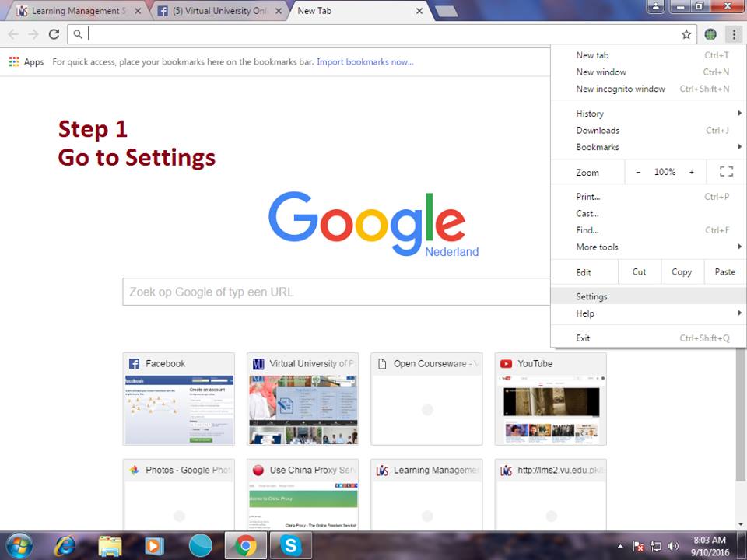The height and width of the screenshot is (560, 747).
Task: Expand the Help submenu
Action: [648, 313]
